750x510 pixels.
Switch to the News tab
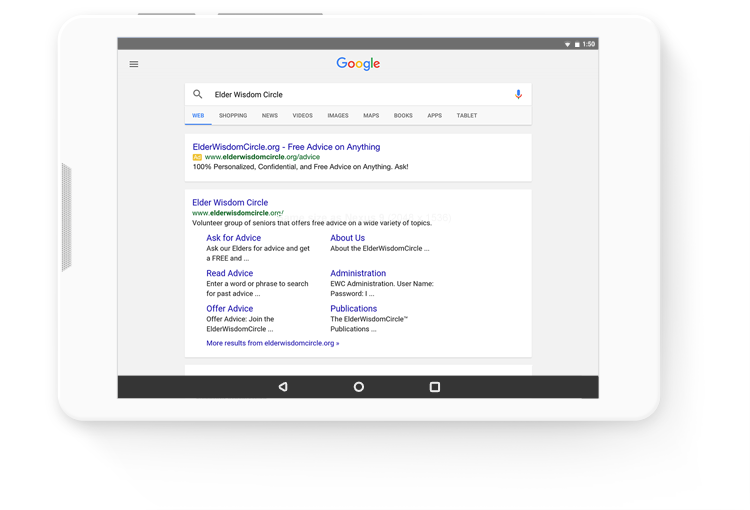pyautogui.click(x=270, y=116)
